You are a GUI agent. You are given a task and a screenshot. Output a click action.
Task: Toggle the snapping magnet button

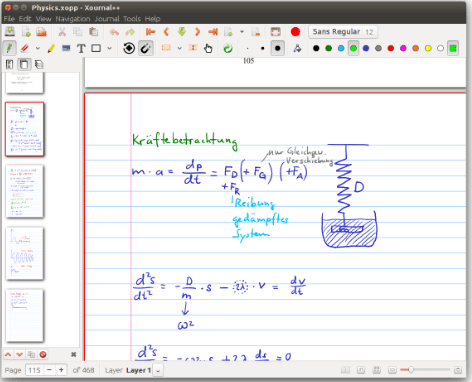146,49
